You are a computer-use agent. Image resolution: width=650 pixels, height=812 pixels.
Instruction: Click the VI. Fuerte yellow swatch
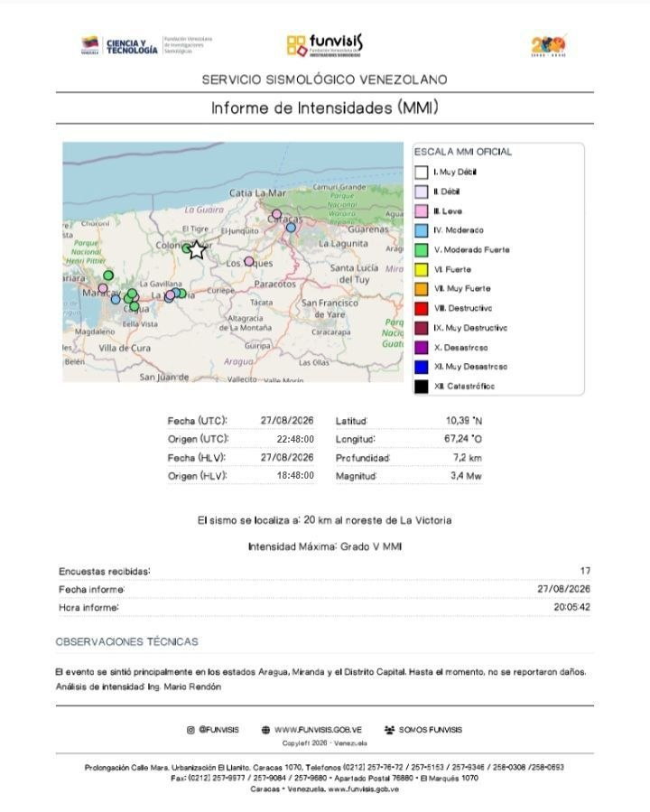point(422,270)
